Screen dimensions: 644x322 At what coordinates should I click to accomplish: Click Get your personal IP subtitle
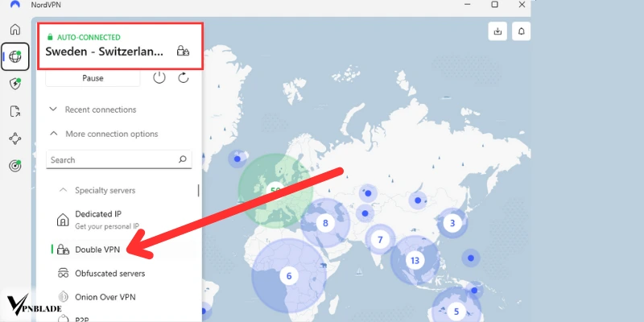click(107, 226)
